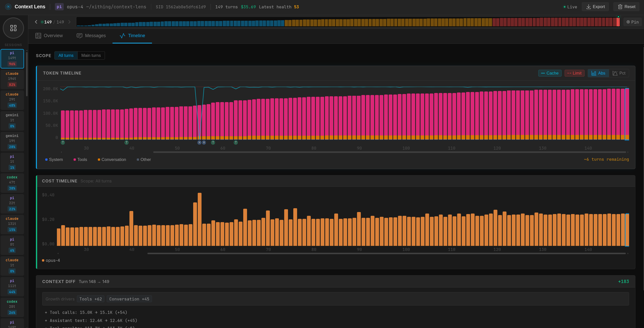Screen dimensions: 644x328
Task: Toggle the System legend series
Action: pyautogui.click(x=54, y=159)
